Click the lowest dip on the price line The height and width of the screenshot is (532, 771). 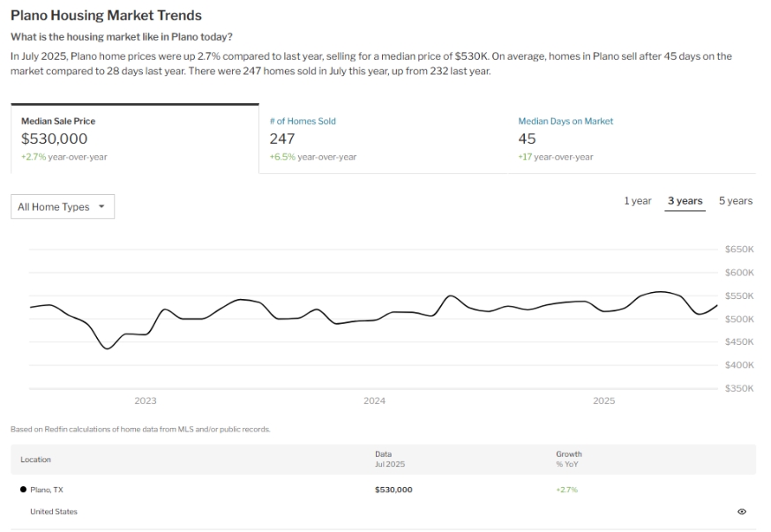[x=108, y=348]
